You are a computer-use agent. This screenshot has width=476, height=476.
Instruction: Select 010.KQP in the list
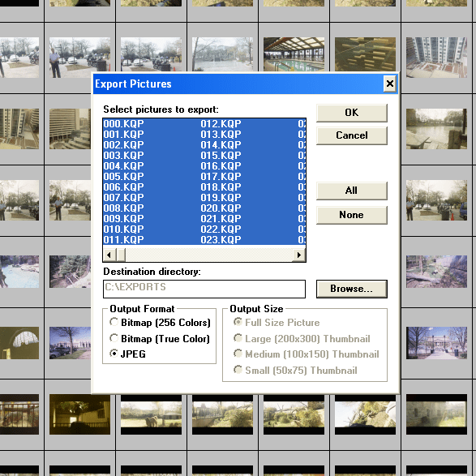123,229
